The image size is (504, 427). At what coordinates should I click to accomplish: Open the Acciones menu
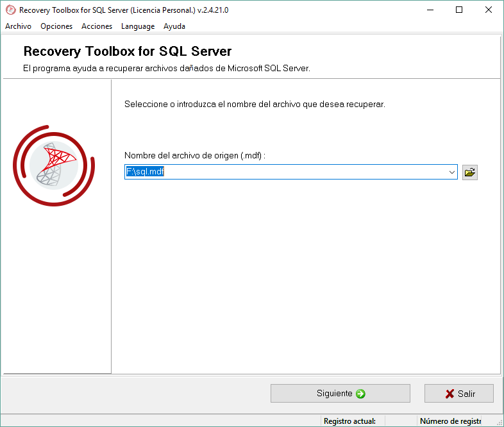pos(97,26)
